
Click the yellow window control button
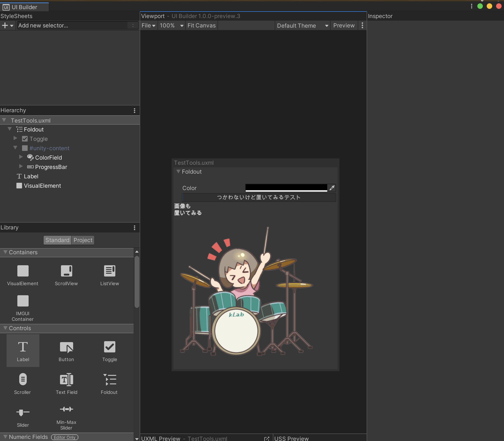(x=489, y=6)
